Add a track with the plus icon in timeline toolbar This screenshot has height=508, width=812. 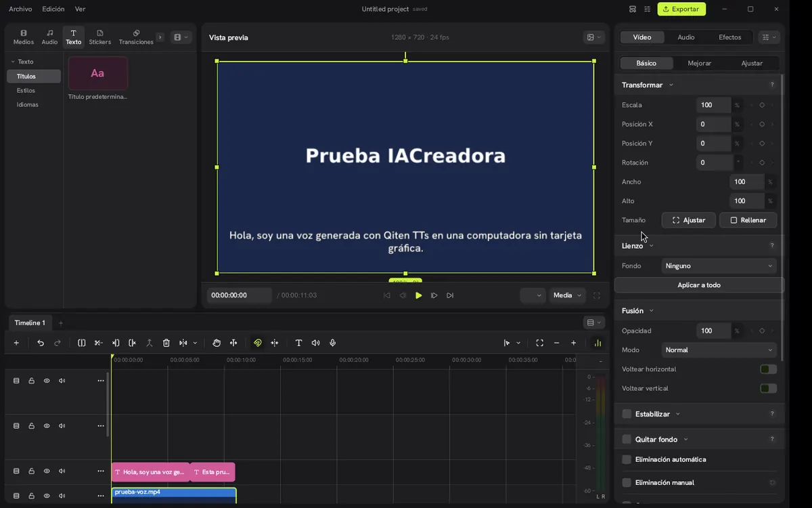tap(16, 343)
